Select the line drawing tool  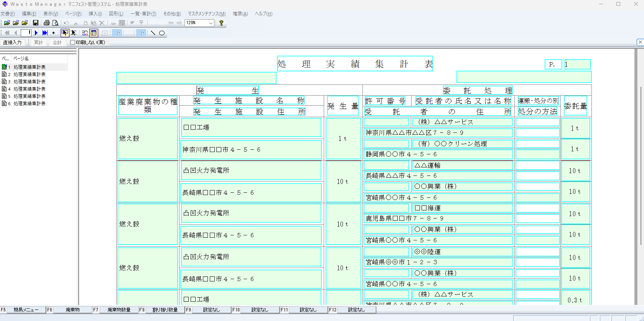153,33
